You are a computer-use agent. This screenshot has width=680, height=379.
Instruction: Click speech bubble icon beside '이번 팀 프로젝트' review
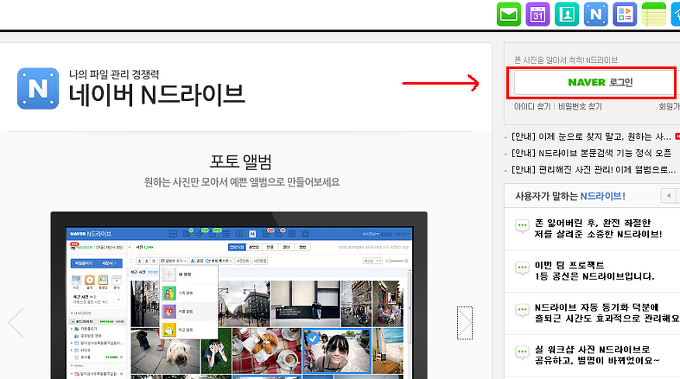click(x=522, y=268)
